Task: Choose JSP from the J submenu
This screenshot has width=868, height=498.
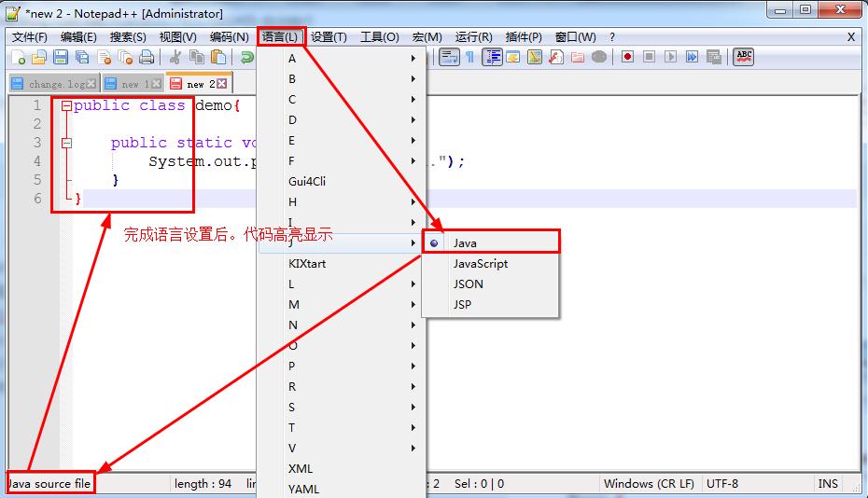Action: [x=491, y=304]
